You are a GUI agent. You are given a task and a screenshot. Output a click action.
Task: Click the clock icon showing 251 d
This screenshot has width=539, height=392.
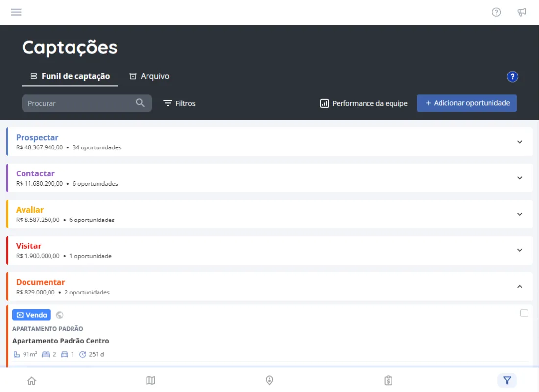point(82,354)
